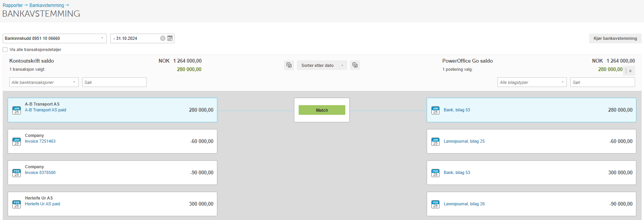This screenshot has height=220, width=644.
Task: Open the Lønnsjournal, bilag 26 link
Action: click(464, 204)
